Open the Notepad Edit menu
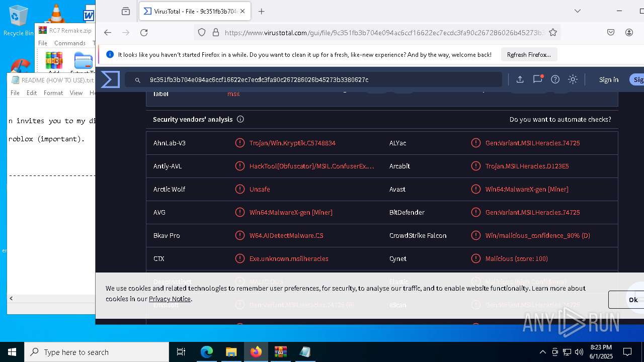 click(x=32, y=93)
